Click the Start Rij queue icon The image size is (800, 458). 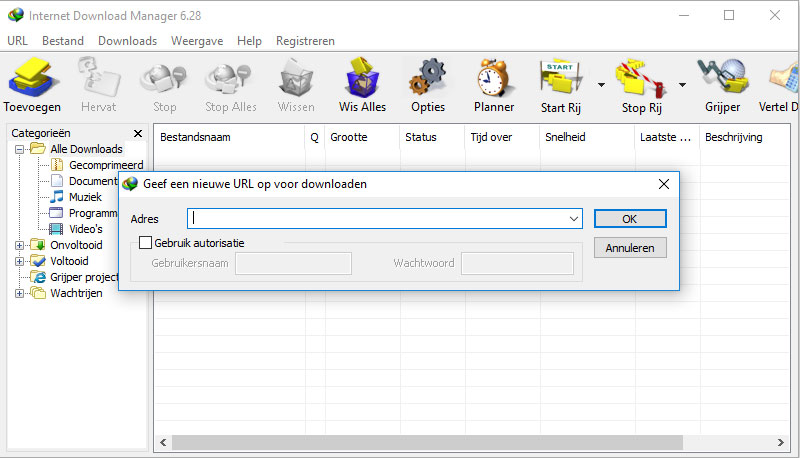coord(560,78)
